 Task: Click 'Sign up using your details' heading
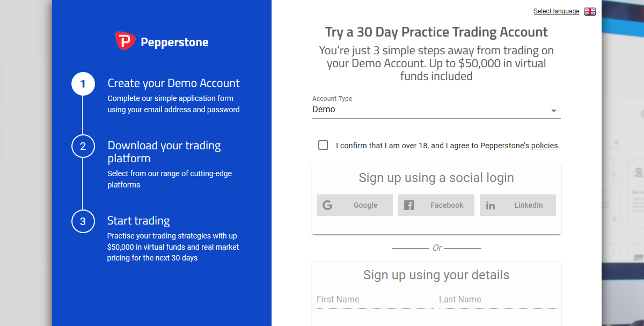436,275
